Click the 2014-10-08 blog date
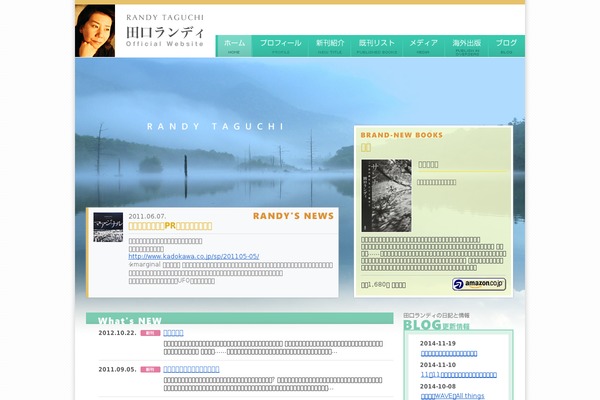Screen dimensions: 600x400 (438, 386)
